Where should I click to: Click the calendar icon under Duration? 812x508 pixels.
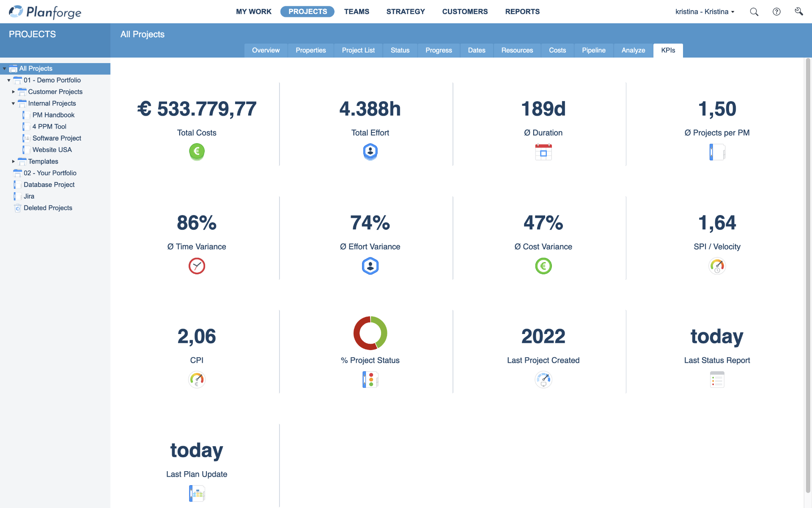coord(543,152)
